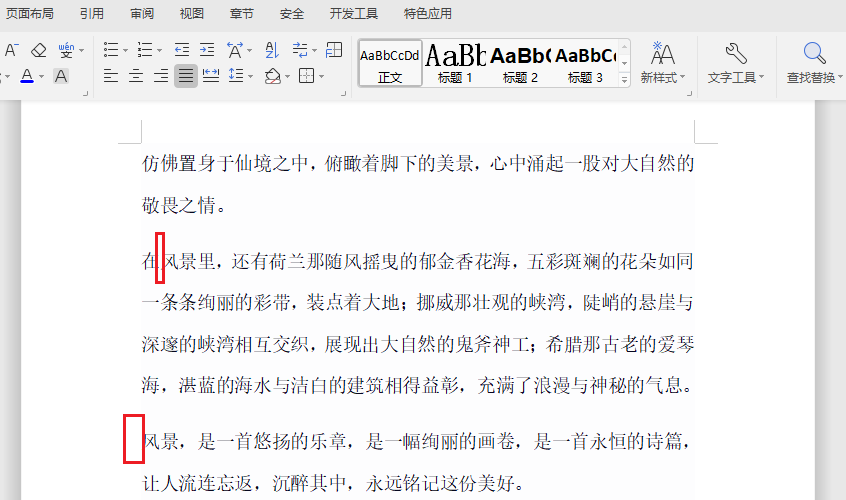Click the 新样式 double-A icon
This screenshot has width=846, height=500.
[663, 53]
